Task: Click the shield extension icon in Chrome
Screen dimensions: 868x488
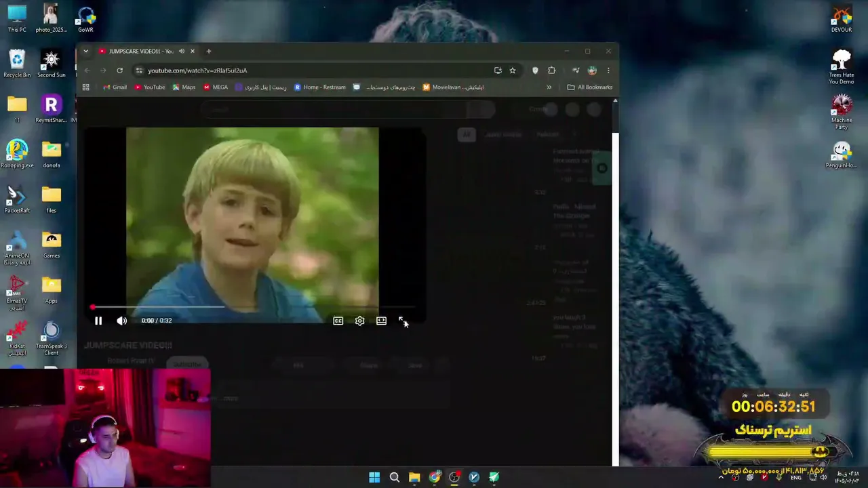Action: point(535,70)
